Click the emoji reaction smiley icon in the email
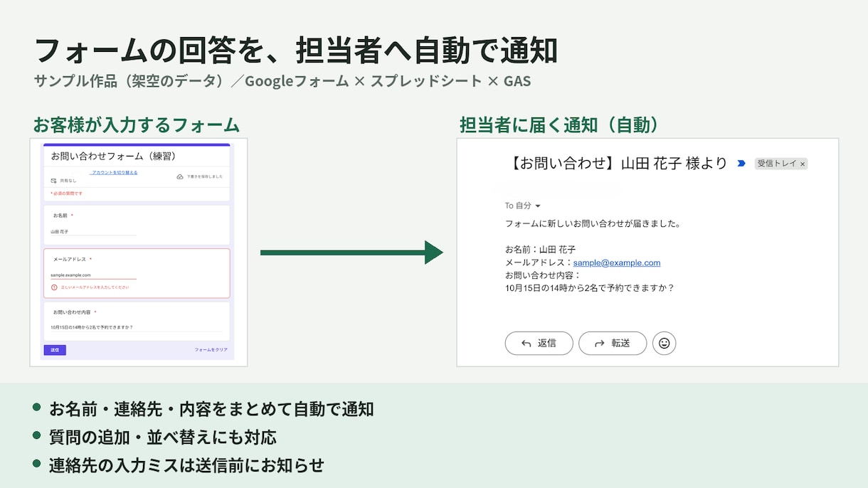The height and width of the screenshot is (488, 868). click(664, 343)
